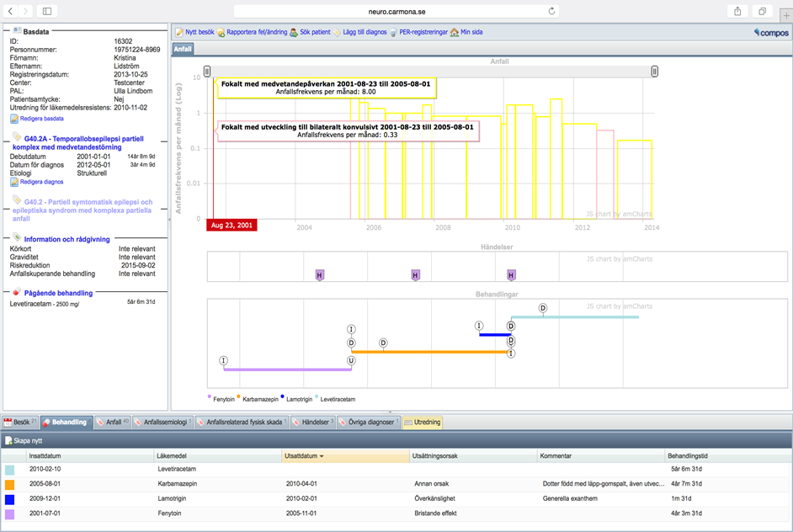This screenshot has width=793, height=532.
Task: Collapse left panel using splitter arrow
Action: (169, 220)
